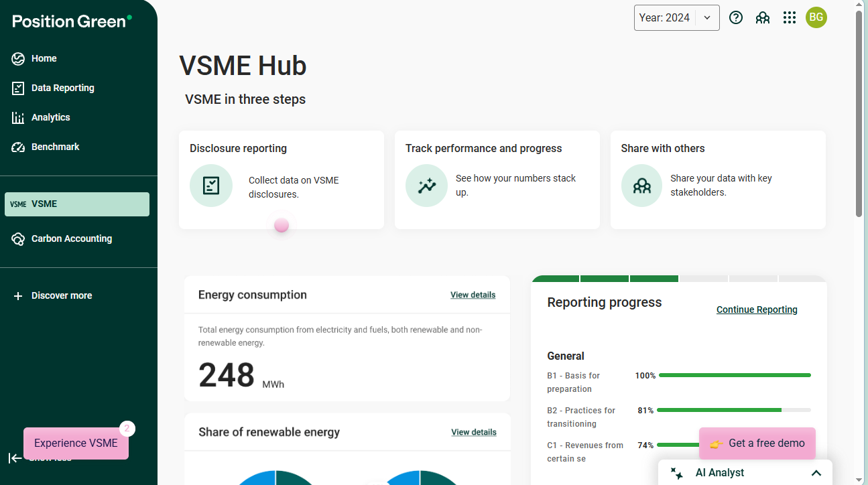Image resolution: width=868 pixels, height=485 pixels.
Task: Click the Get a free demo button
Action: click(x=757, y=443)
